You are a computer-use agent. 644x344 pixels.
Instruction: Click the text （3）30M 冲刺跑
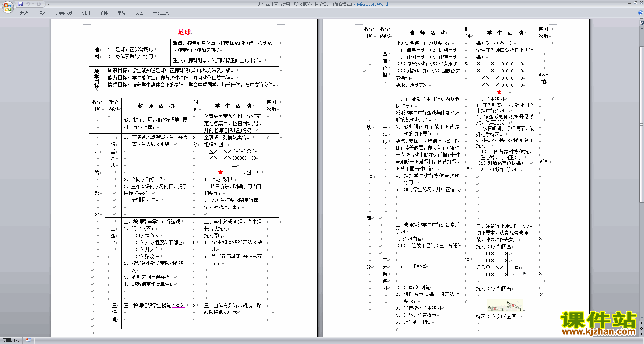tap(413, 287)
